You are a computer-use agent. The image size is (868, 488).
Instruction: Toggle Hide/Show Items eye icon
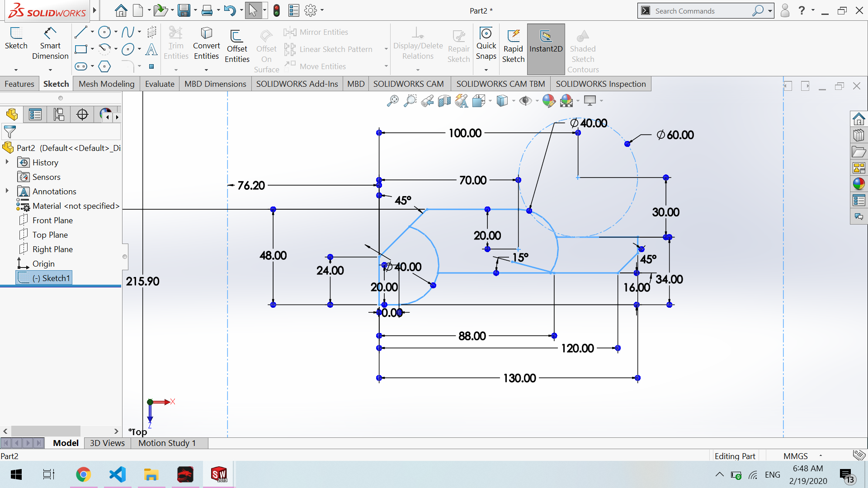coord(525,101)
